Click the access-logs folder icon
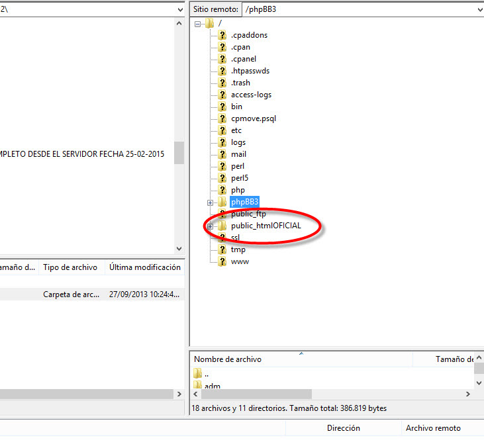Viewport: 484px width, 448px height. point(222,95)
